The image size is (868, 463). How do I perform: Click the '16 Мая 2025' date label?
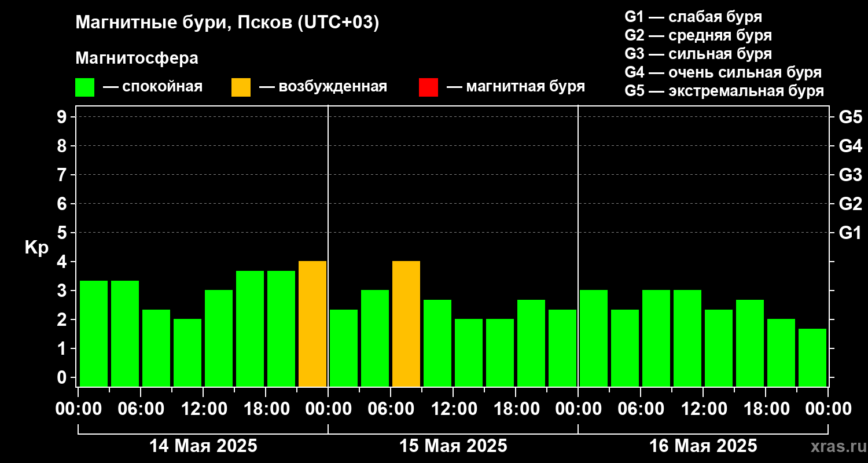coord(703,446)
